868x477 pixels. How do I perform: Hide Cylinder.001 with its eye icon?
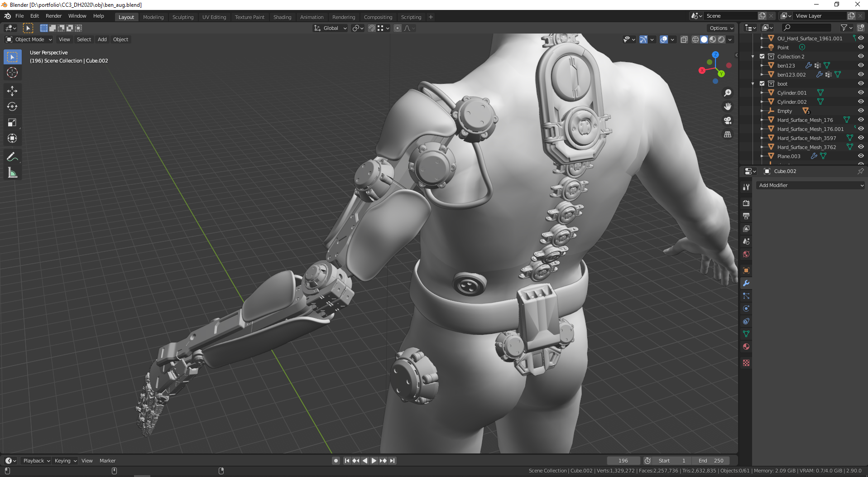(861, 93)
